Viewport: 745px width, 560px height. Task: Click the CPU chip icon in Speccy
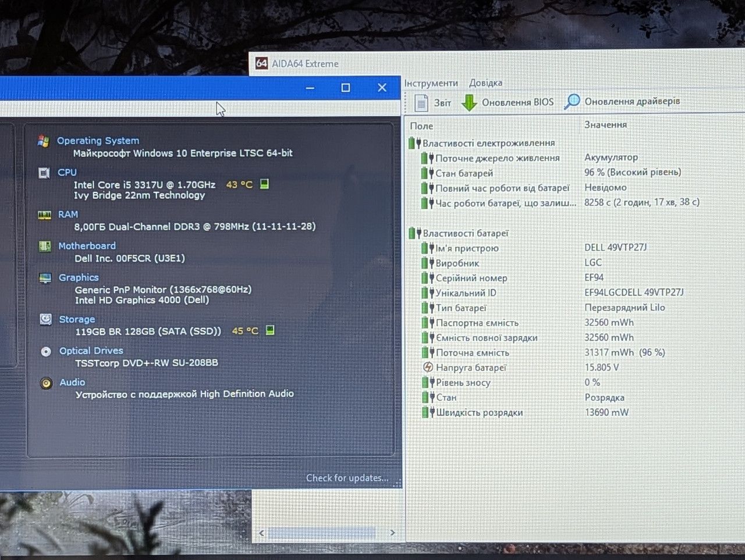[x=44, y=173]
